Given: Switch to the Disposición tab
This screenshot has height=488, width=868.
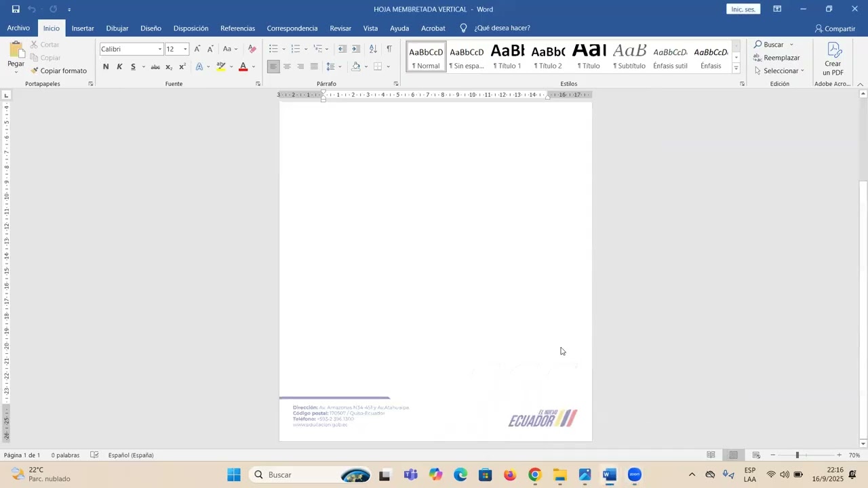Looking at the screenshot, I should tap(191, 28).
